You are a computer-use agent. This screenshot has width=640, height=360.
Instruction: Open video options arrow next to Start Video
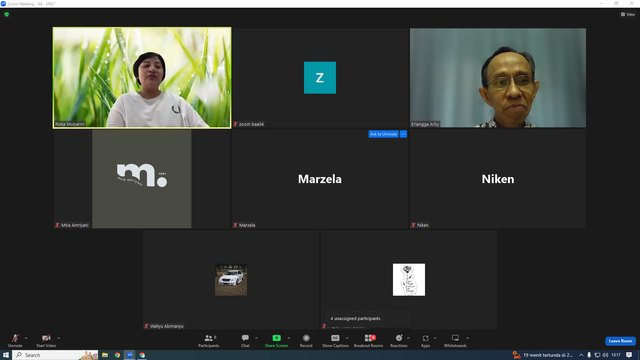(x=58, y=338)
